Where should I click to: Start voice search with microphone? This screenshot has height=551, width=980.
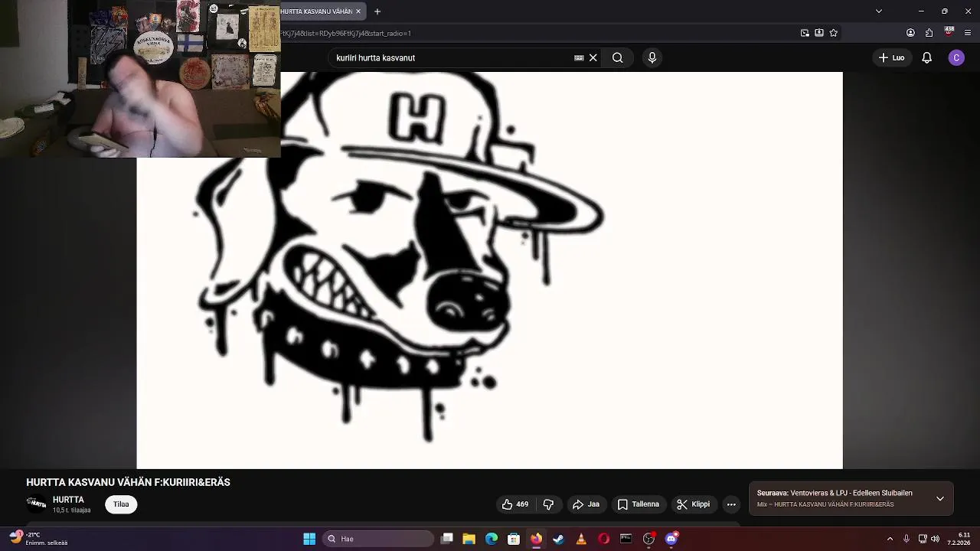pyautogui.click(x=652, y=57)
